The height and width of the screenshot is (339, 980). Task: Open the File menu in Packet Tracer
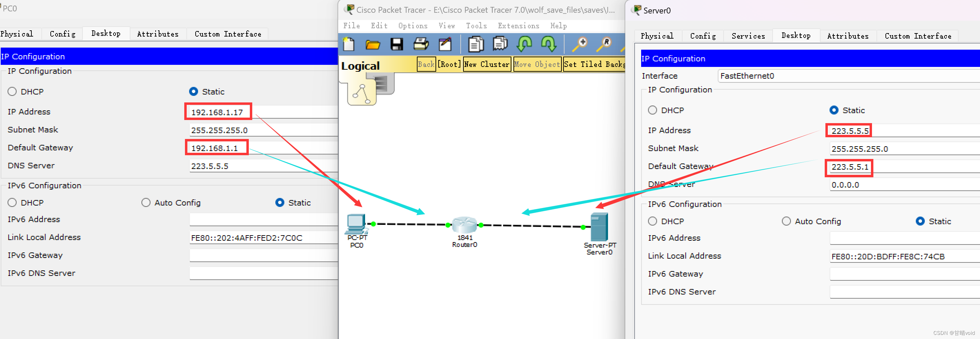351,26
